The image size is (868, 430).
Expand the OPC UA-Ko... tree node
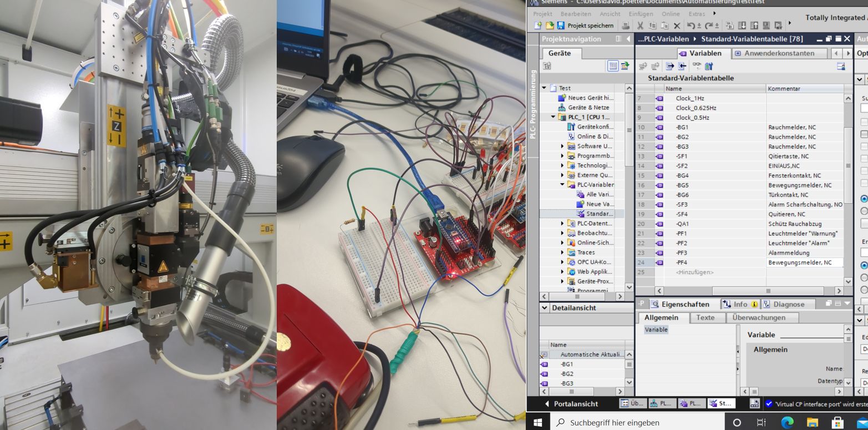562,262
